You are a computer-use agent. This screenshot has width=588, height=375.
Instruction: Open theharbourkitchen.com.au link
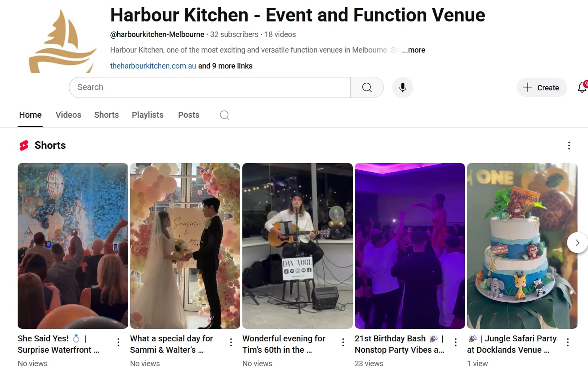(x=153, y=66)
